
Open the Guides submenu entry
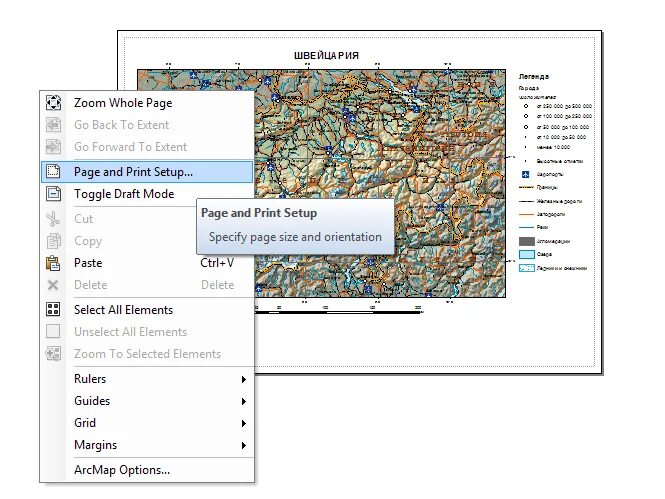coord(147,401)
